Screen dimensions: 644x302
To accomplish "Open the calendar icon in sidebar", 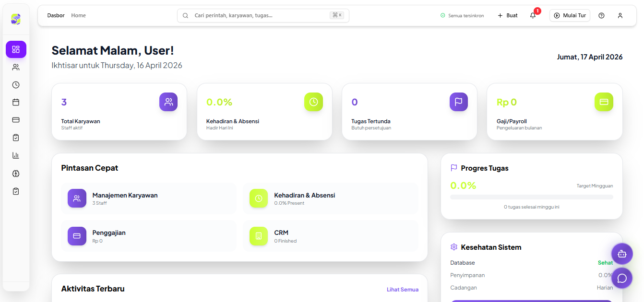I will [x=16, y=102].
